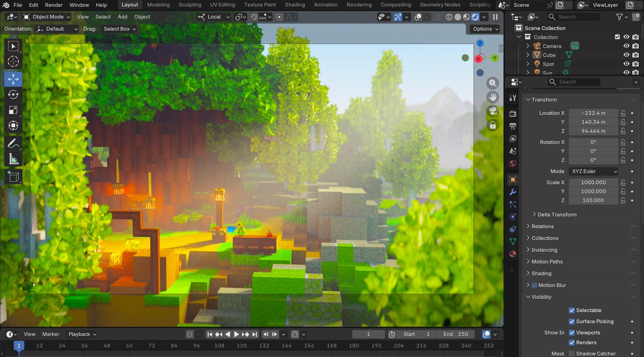Enable the Shadow Catcher checkbox

[x=572, y=354]
